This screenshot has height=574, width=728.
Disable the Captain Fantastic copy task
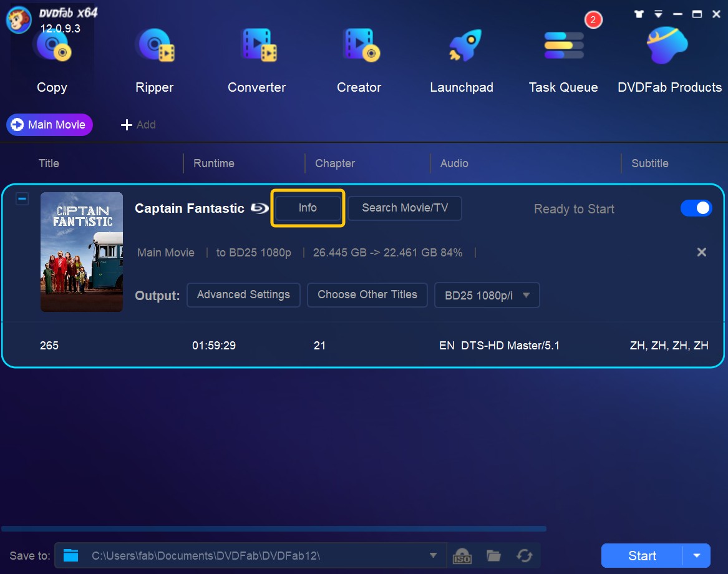(696, 208)
